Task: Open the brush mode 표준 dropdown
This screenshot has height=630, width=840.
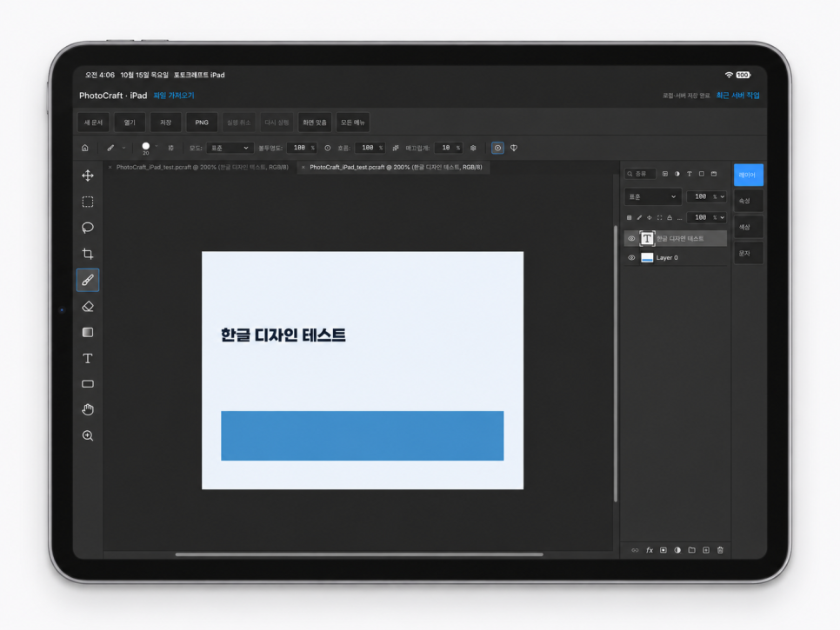Action: 230,148
